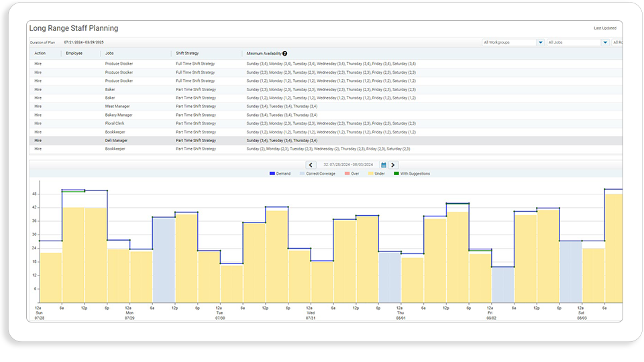644x362 pixels.
Task: Click the Action column header
Action: (40, 54)
